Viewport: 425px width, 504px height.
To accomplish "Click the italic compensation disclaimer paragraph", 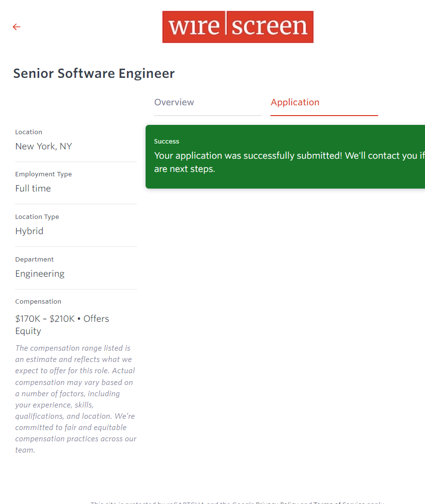I will (75, 399).
